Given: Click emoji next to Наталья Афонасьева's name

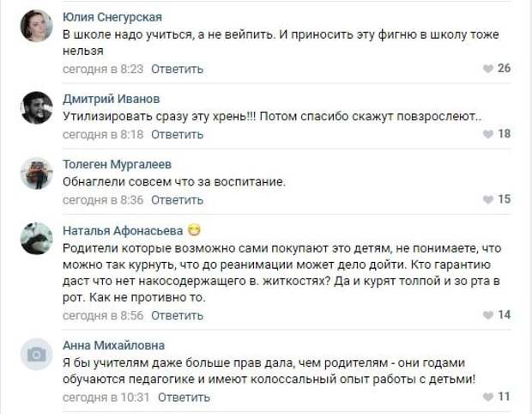Looking at the screenshot, I should tap(194, 230).
